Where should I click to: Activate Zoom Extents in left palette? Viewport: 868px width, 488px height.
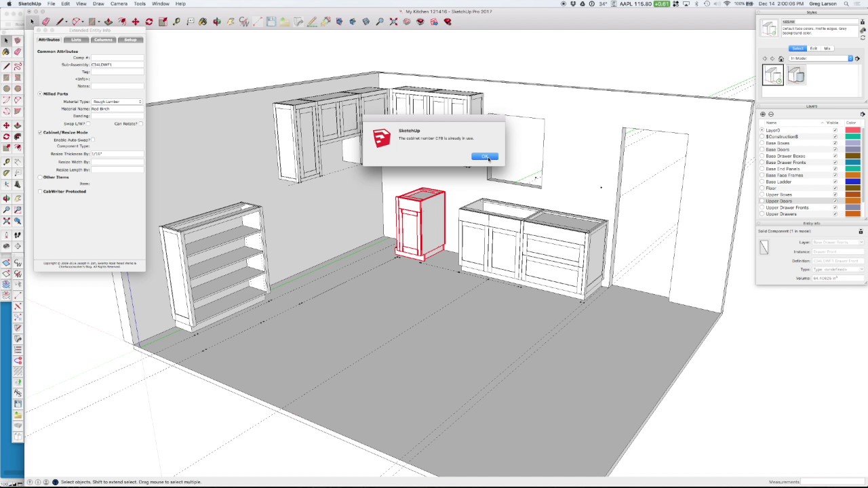(x=6, y=221)
